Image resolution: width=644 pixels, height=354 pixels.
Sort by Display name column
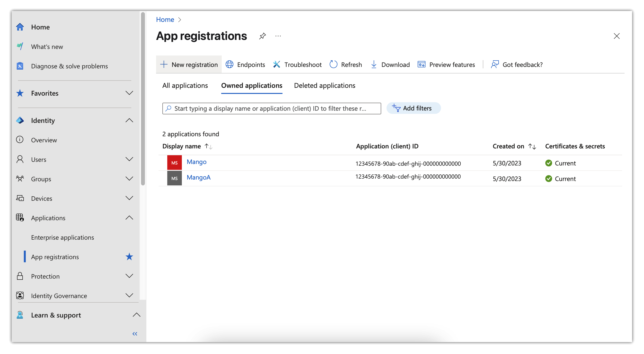(x=208, y=146)
